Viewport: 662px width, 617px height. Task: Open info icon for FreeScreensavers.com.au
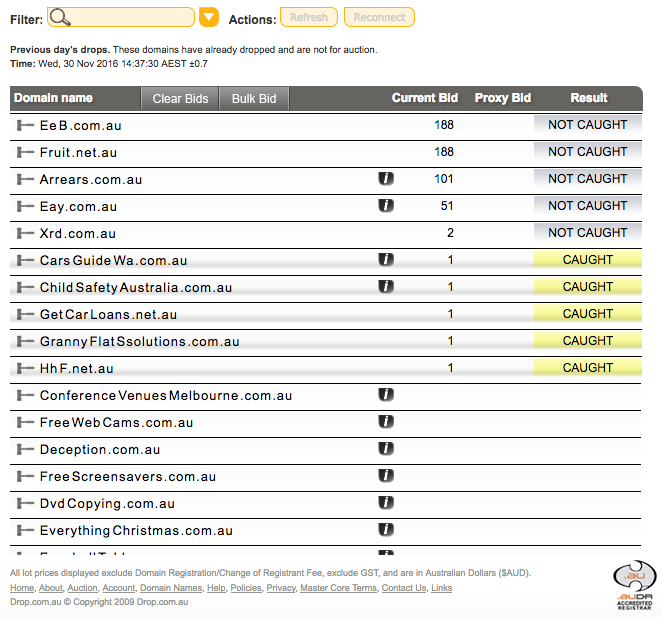pyautogui.click(x=386, y=476)
